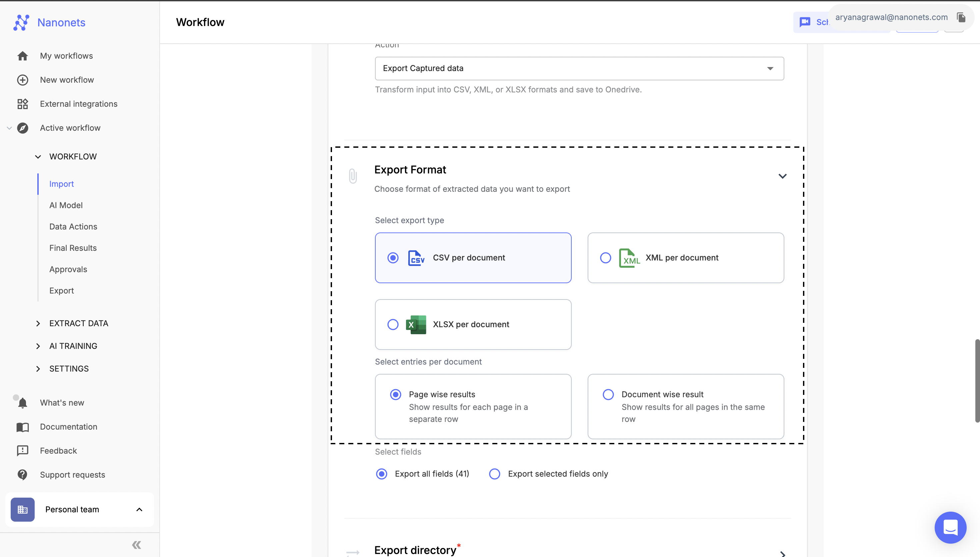Viewport: 980px width, 557px height.
Task: Open My workflows home icon
Action: click(x=23, y=56)
